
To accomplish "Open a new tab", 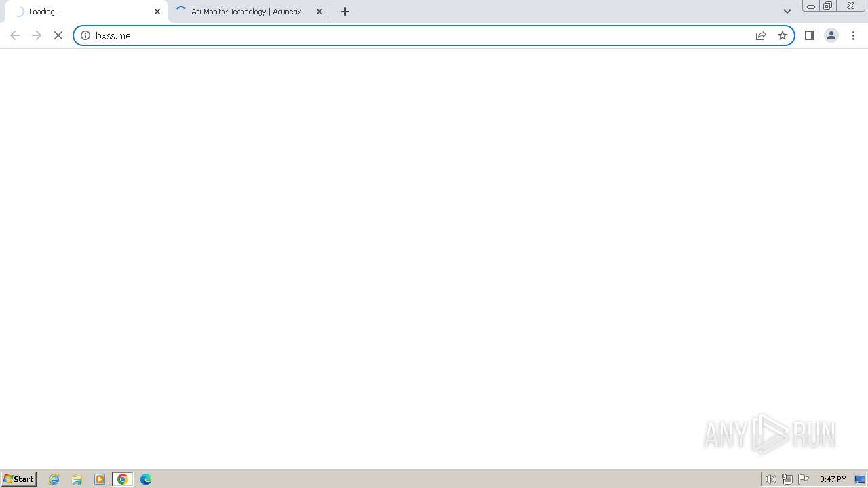I will [x=345, y=12].
